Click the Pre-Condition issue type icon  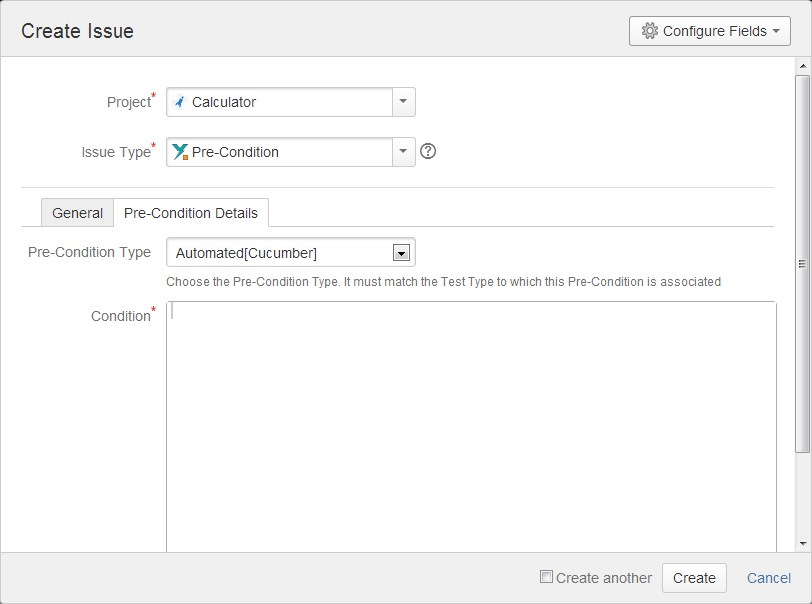(x=180, y=152)
